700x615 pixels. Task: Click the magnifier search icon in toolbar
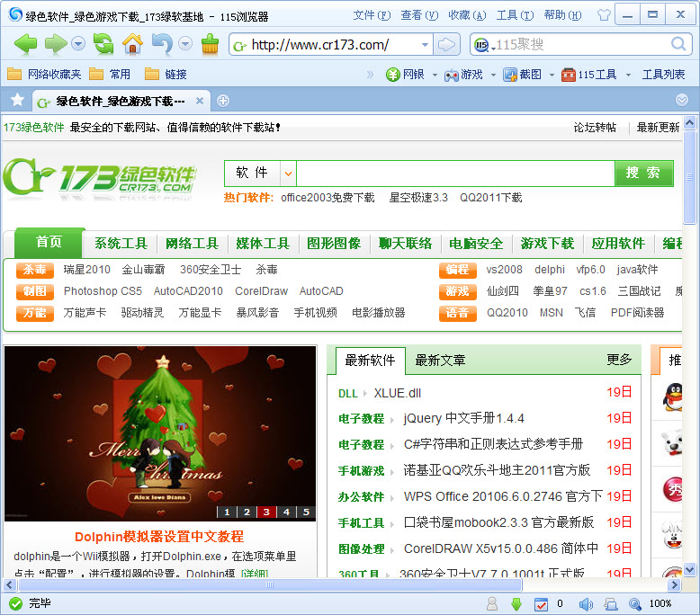(678, 44)
